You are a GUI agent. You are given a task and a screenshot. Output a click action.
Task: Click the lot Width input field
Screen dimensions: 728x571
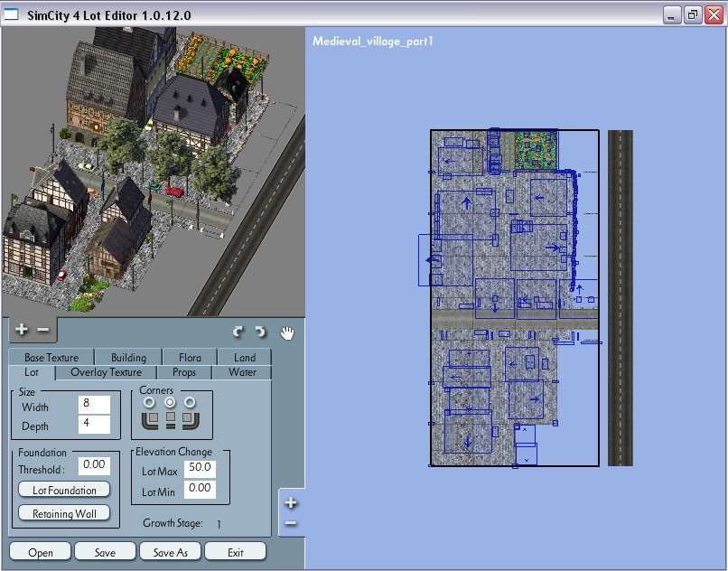[94, 404]
